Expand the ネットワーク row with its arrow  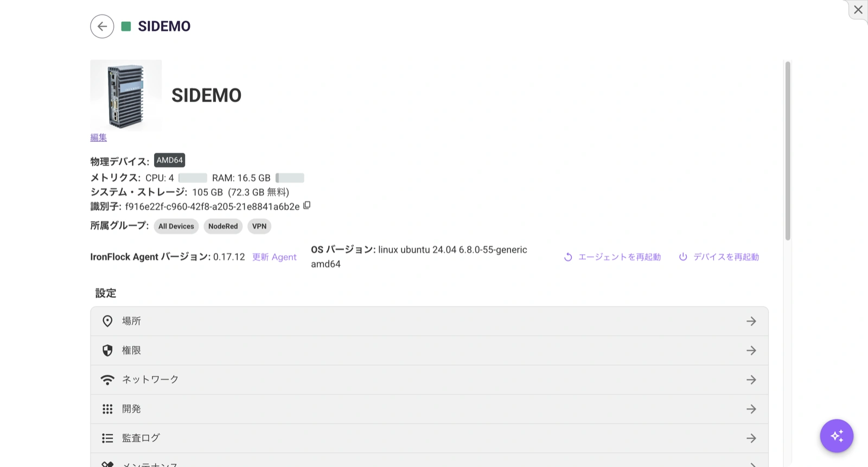751,380
